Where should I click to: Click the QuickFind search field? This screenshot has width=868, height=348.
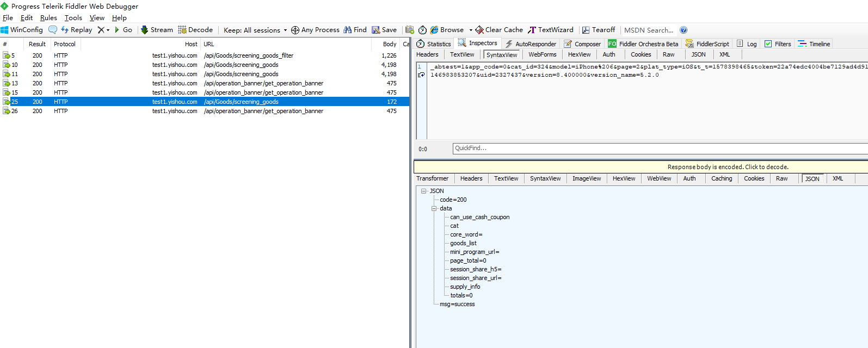[x=660, y=148]
